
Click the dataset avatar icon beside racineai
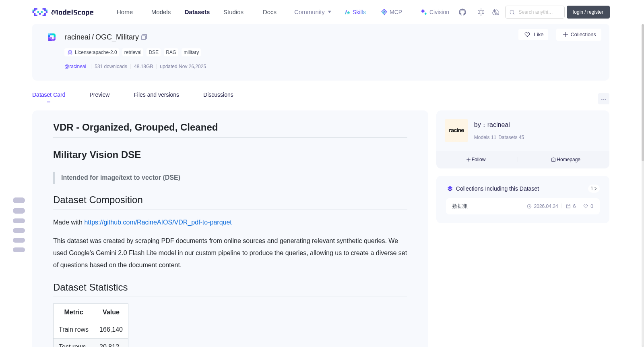pos(52,37)
